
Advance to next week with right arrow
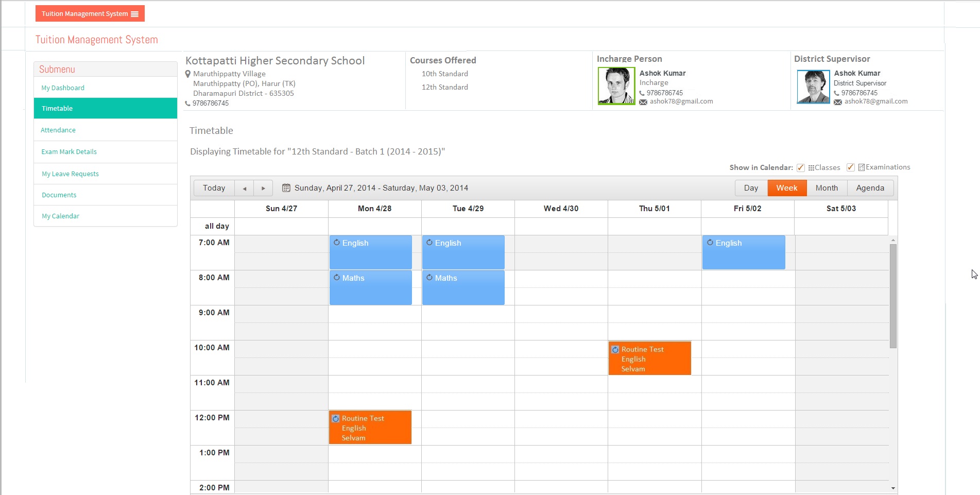click(x=263, y=188)
